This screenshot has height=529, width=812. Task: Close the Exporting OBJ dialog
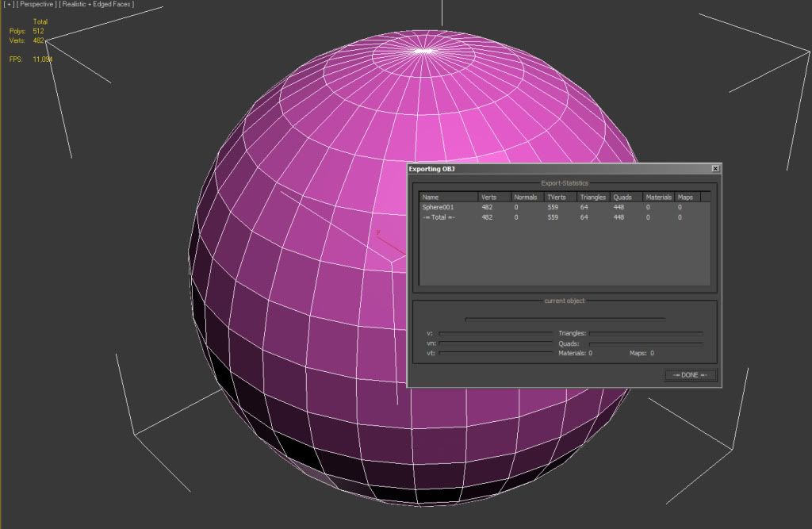716,168
